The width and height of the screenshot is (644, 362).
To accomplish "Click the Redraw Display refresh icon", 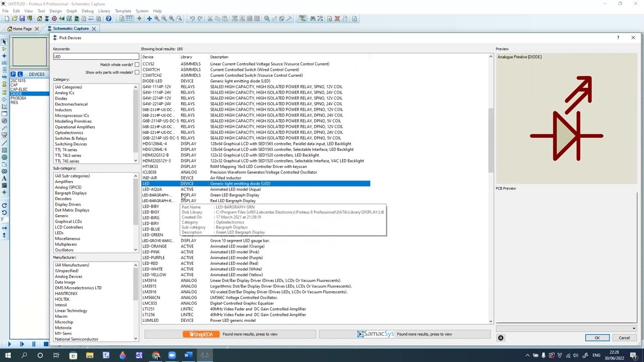I will coord(122,19).
